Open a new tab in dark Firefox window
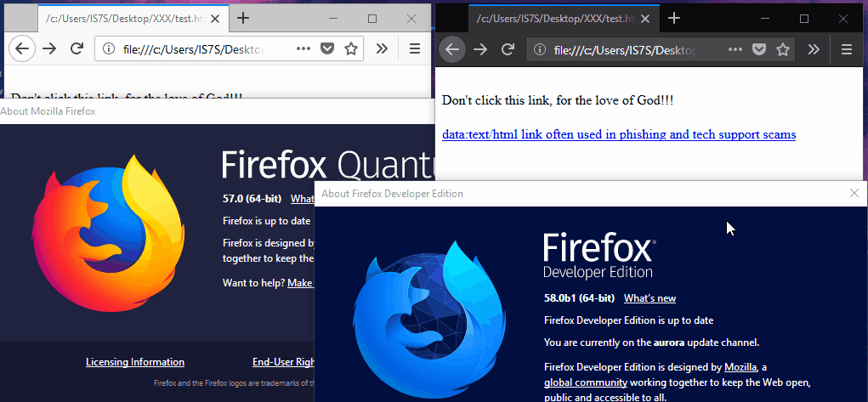Image resolution: width=868 pixels, height=402 pixels. (x=673, y=19)
